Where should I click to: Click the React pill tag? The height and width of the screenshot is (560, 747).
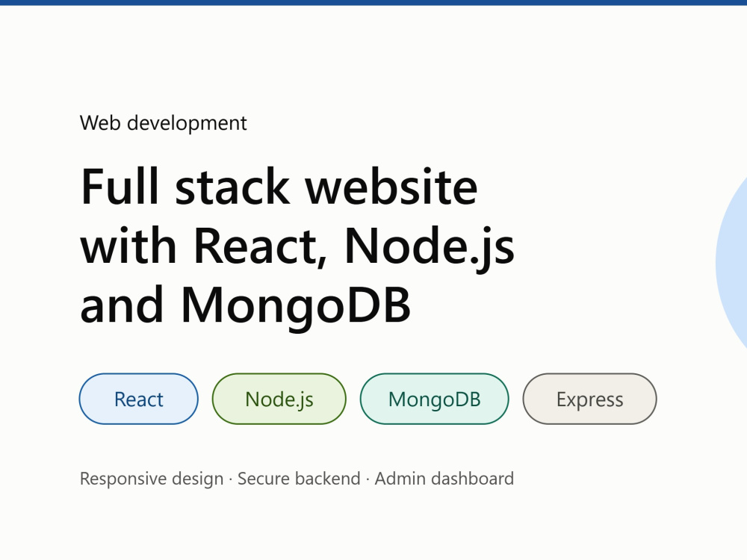coord(139,399)
